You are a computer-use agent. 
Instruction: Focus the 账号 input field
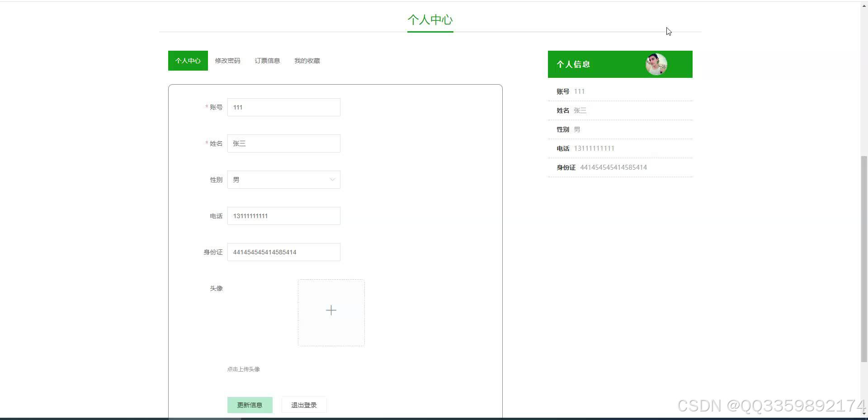284,107
